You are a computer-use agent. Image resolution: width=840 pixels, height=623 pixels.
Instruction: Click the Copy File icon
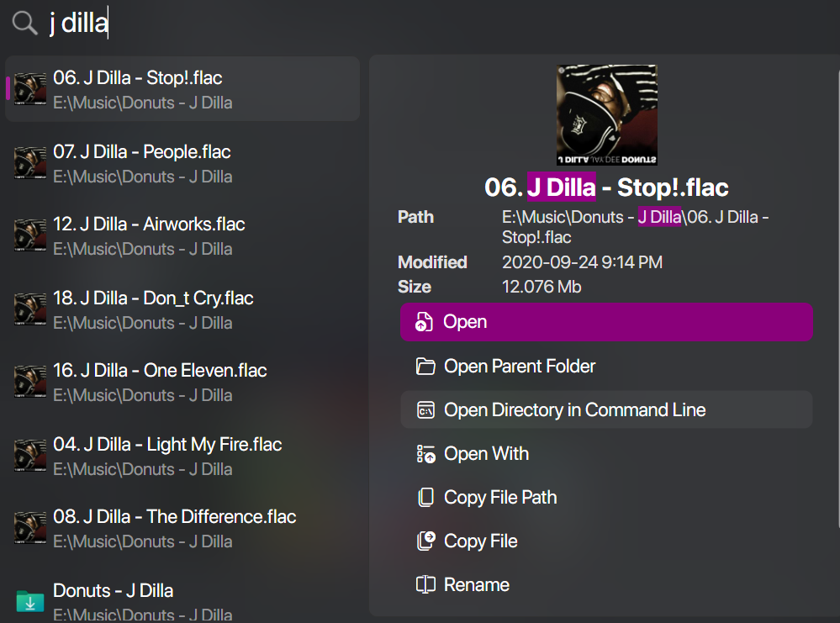pyautogui.click(x=426, y=541)
